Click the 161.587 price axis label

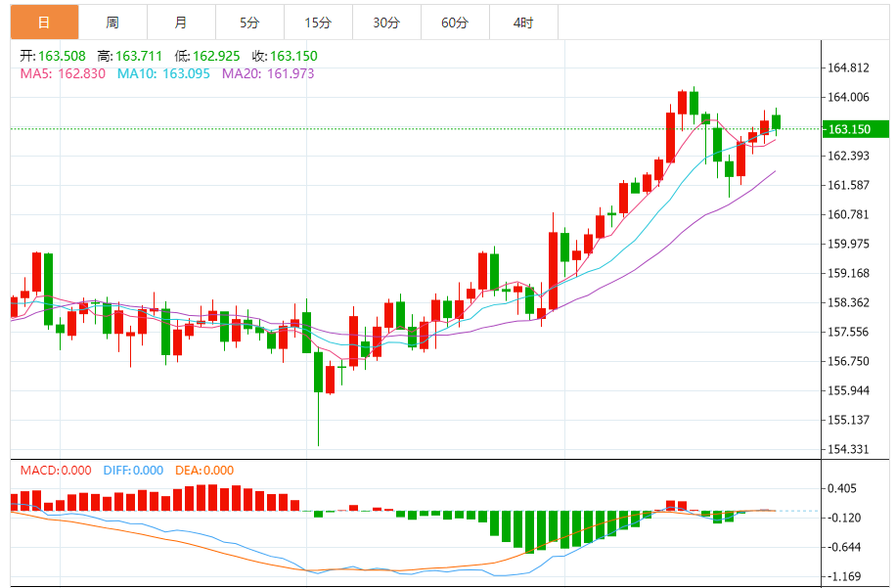coord(849,185)
